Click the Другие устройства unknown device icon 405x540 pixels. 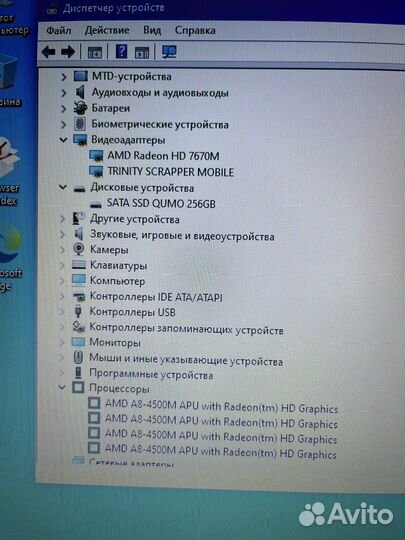pos(79,219)
